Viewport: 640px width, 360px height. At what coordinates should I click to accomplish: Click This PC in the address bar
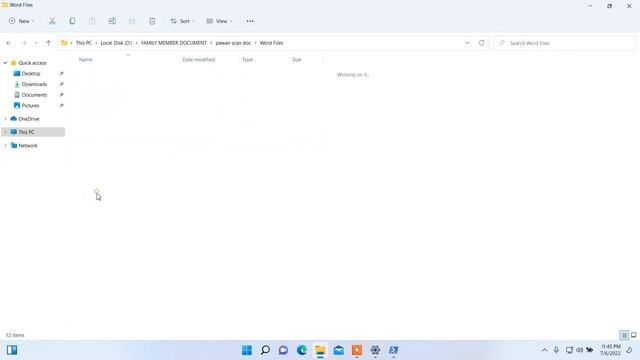(x=84, y=43)
